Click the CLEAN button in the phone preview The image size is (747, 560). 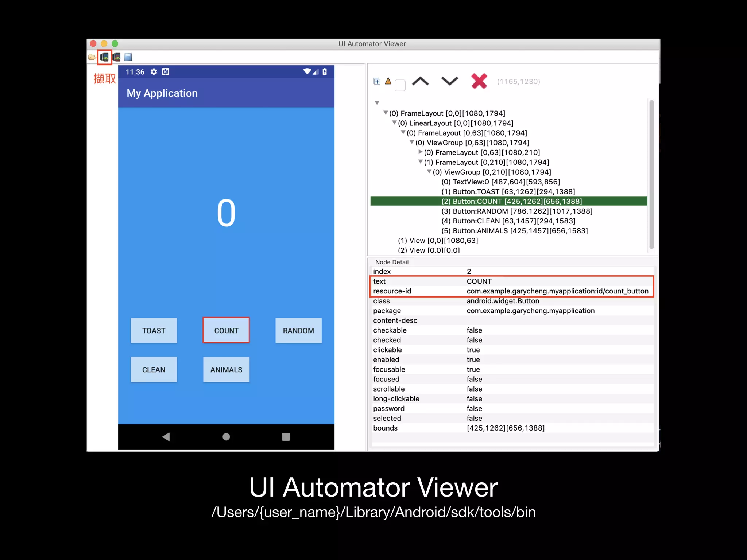154,370
